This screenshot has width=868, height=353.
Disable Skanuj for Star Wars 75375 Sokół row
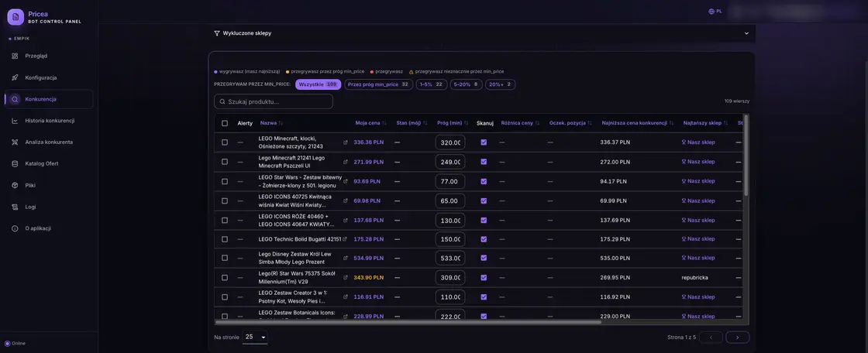point(484,278)
